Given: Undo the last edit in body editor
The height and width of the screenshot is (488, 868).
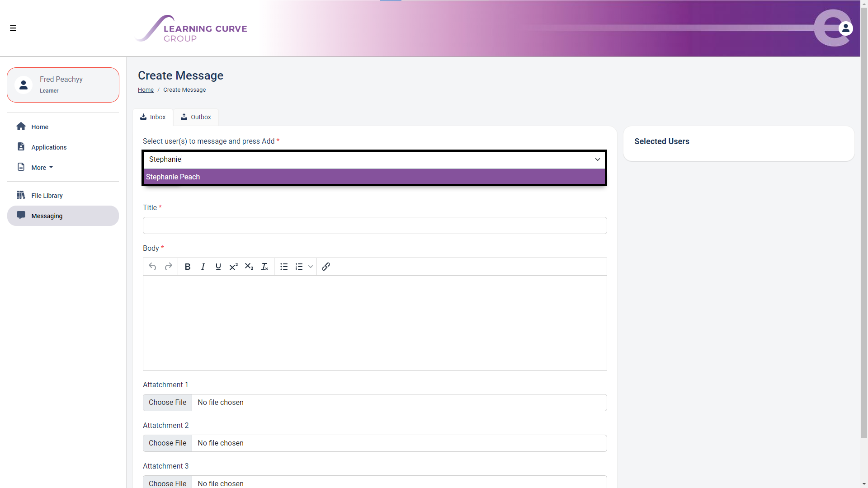Looking at the screenshot, I should click(152, 267).
